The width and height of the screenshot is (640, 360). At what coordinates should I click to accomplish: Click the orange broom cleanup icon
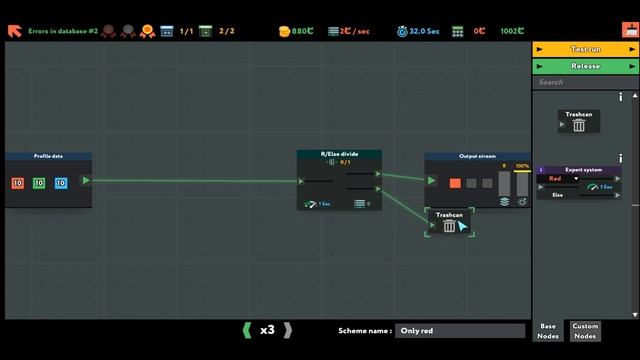(630, 30)
